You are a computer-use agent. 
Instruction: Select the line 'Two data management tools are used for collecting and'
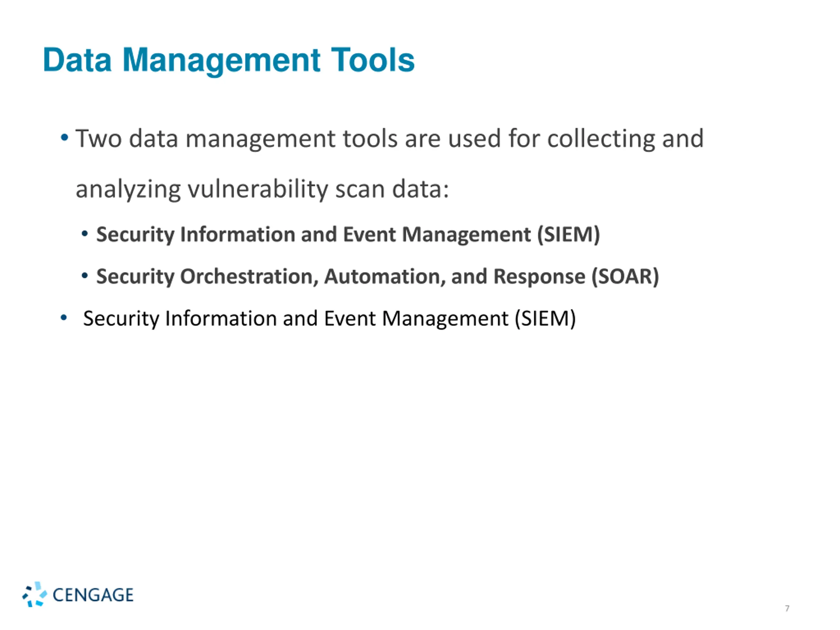(389, 138)
